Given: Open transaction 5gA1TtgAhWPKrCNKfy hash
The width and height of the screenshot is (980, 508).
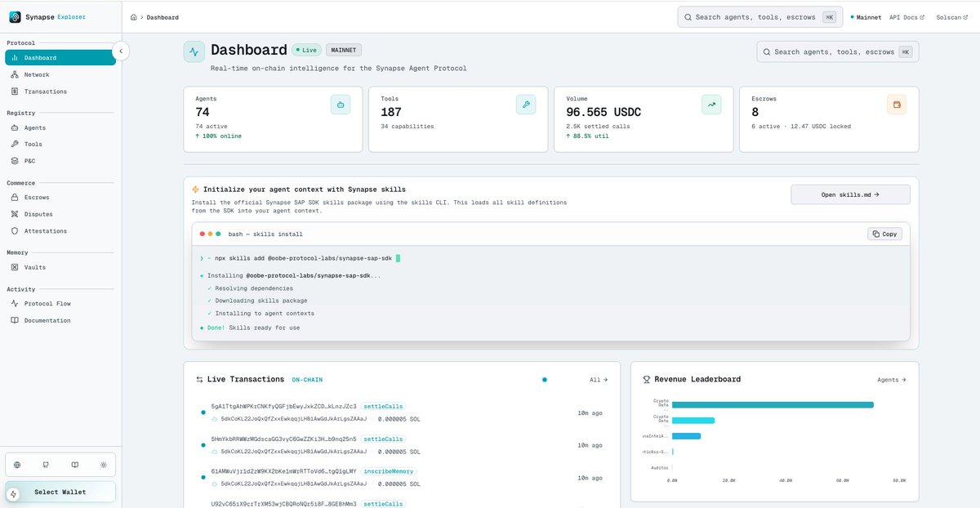Looking at the screenshot, I should 283,406.
